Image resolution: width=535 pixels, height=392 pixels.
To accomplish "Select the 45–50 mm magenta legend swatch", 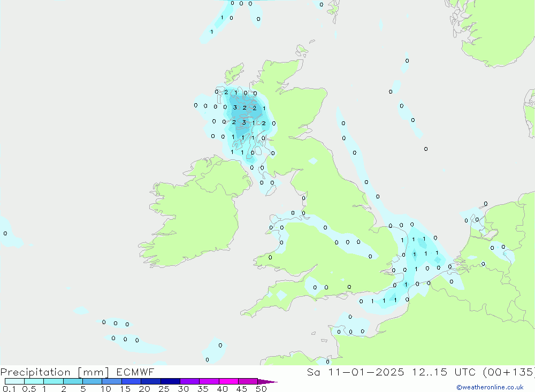I will 247,381.
